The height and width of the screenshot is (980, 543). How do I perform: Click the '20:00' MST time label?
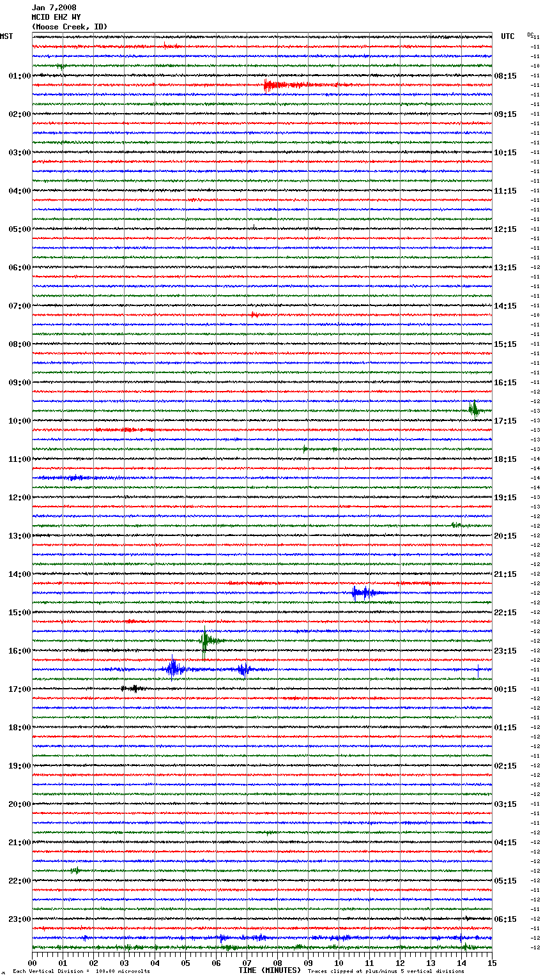coord(20,804)
